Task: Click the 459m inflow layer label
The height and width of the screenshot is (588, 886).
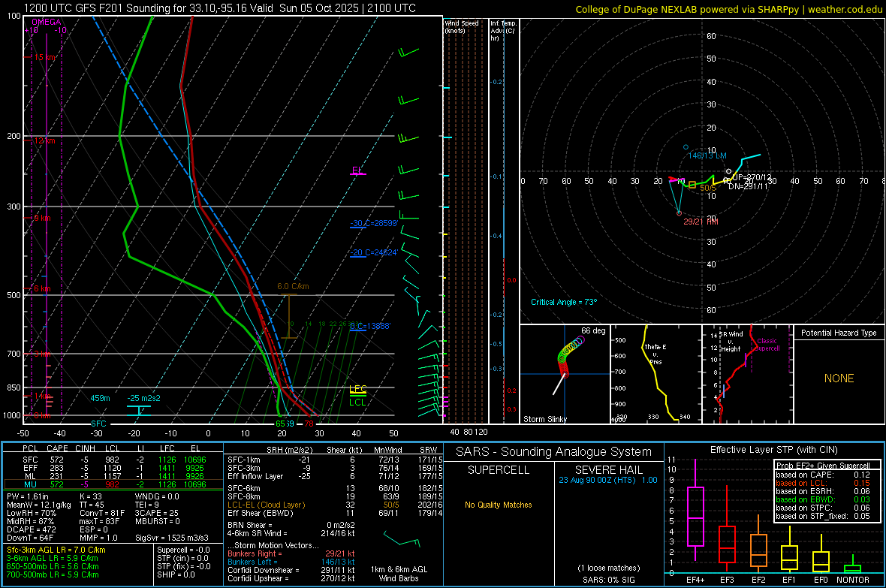Action: 100,398
